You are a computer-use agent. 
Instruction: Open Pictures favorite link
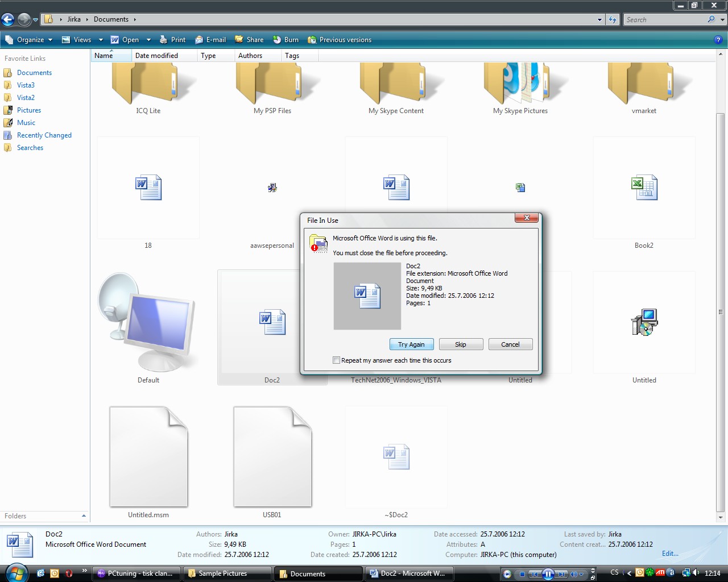pyautogui.click(x=28, y=110)
